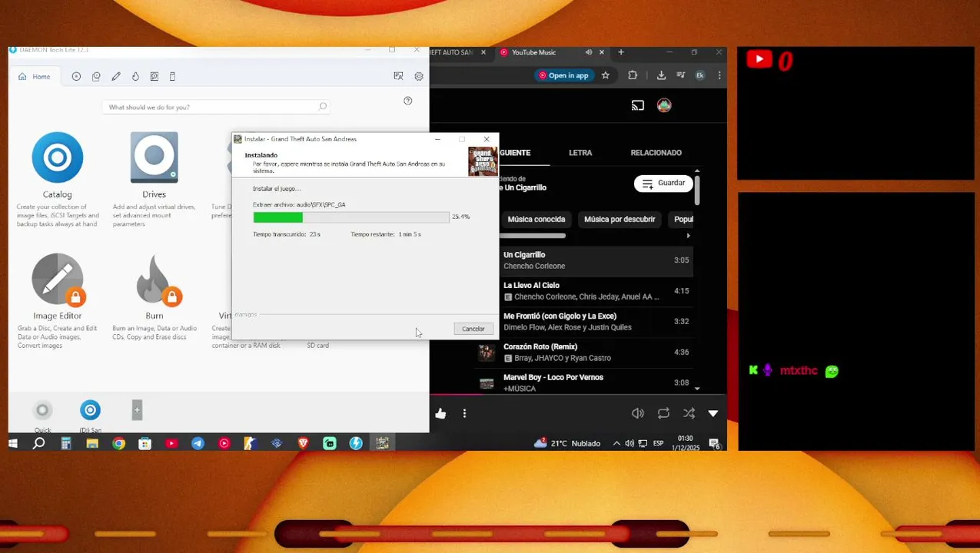980x553 pixels.
Task: Like the current song with thumbs up
Action: pos(440,414)
